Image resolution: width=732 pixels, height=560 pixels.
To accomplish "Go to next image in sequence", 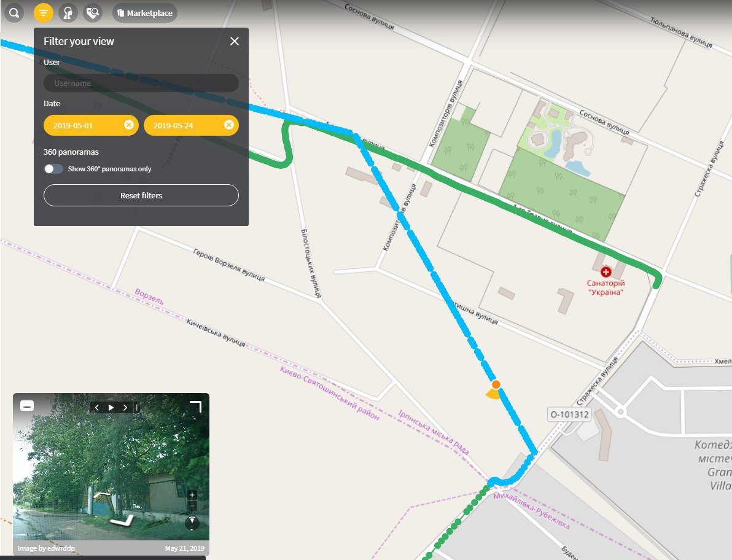I will pyautogui.click(x=125, y=407).
